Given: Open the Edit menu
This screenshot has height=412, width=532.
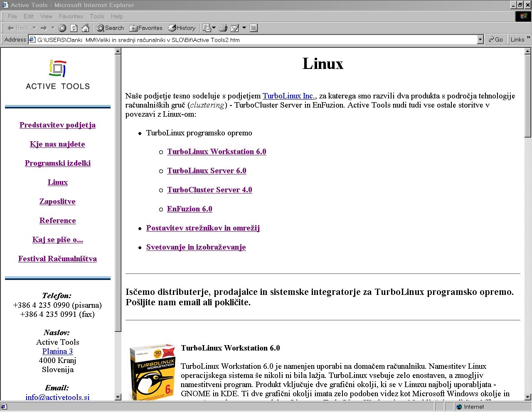Looking at the screenshot, I should pyautogui.click(x=29, y=16).
